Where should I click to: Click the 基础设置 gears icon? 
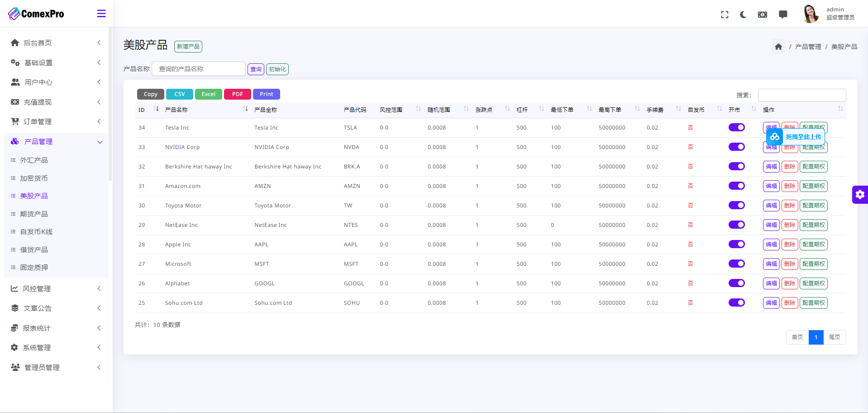15,62
